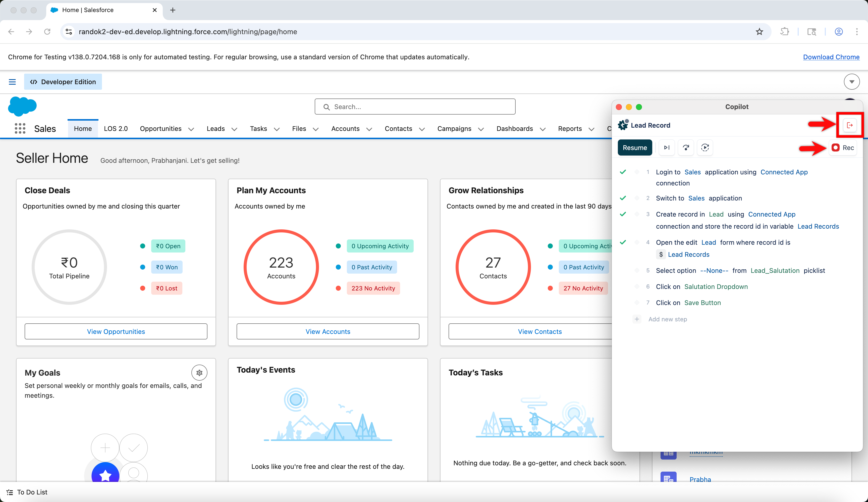Open the Chrome profile avatar icon
This screenshot has width=868, height=502.
click(839, 32)
